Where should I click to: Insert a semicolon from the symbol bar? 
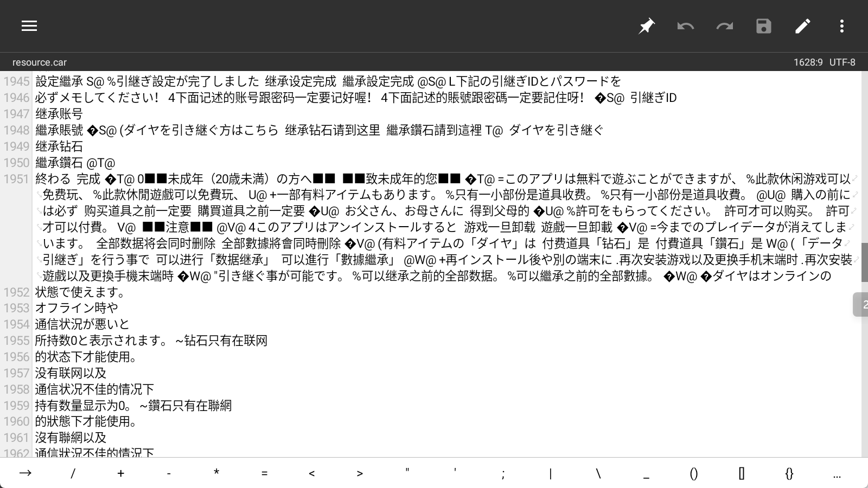[502, 473]
